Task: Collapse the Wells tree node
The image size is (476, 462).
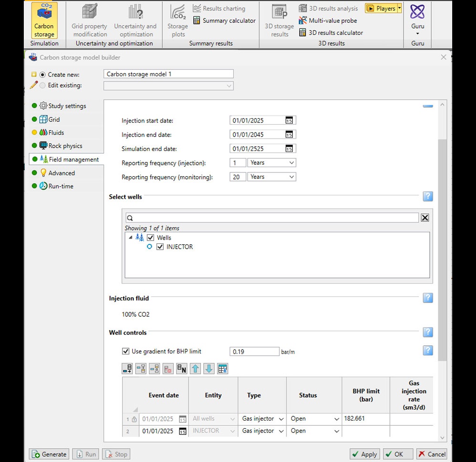Action: pos(130,237)
